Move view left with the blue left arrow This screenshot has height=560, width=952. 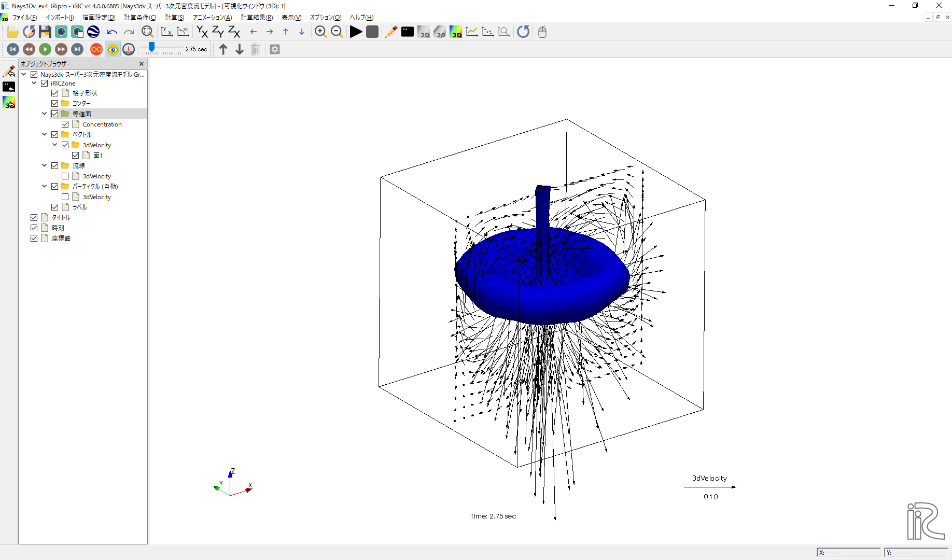pos(254,32)
